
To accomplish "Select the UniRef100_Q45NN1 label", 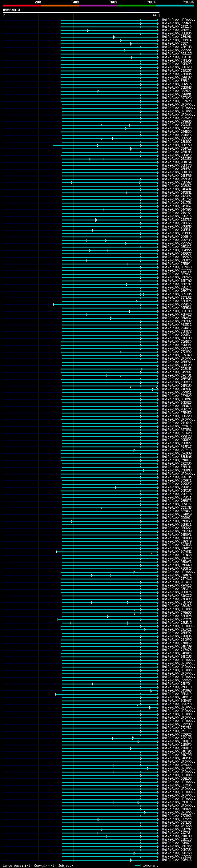I will [x=177, y=193].
